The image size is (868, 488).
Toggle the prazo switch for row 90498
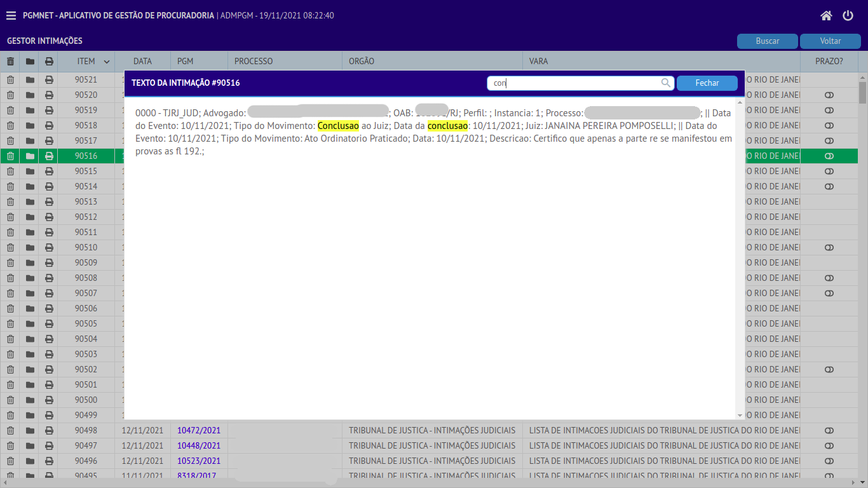[x=829, y=430]
